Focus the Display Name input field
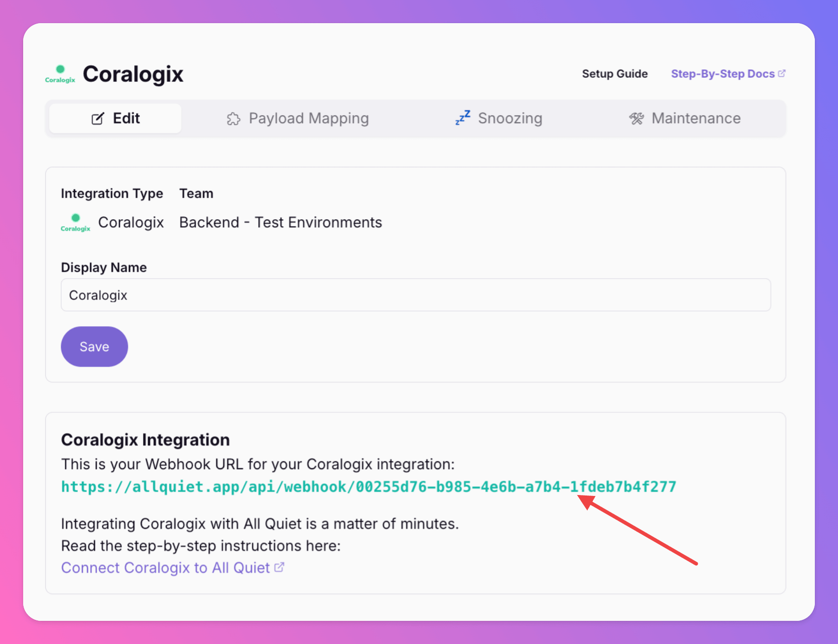 pyautogui.click(x=416, y=295)
